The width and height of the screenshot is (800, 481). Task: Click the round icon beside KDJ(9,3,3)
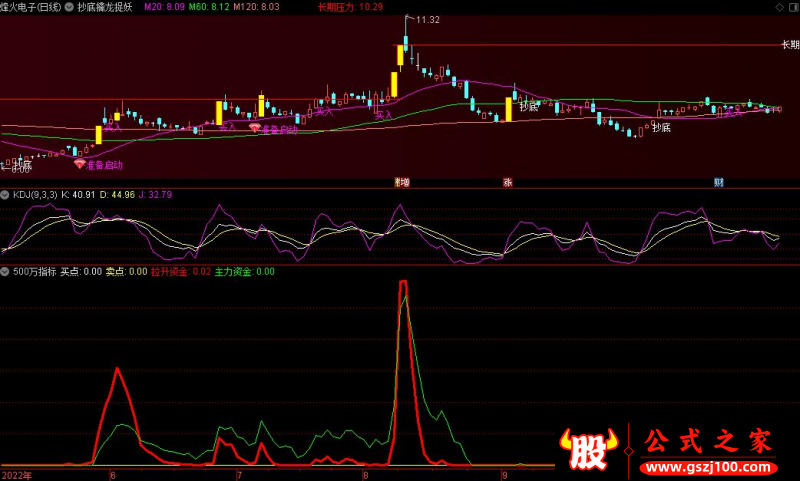pyautogui.click(x=5, y=194)
